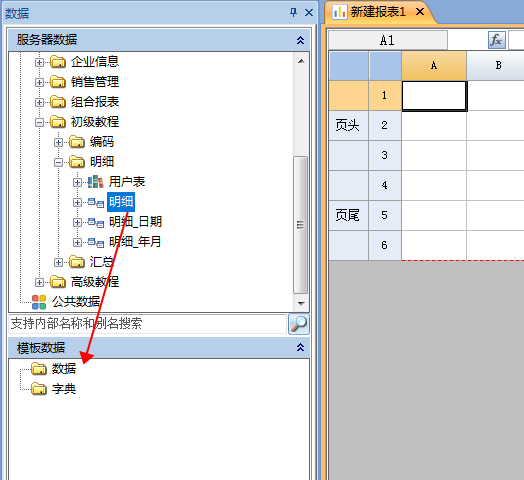This screenshot has height=480, width=524.
Task: Close the 新建报表1 tab
Action: [x=420, y=12]
